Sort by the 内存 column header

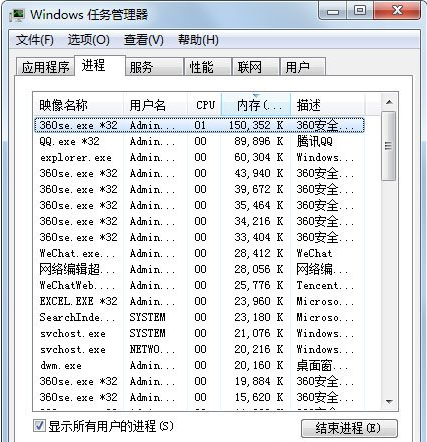coord(256,105)
